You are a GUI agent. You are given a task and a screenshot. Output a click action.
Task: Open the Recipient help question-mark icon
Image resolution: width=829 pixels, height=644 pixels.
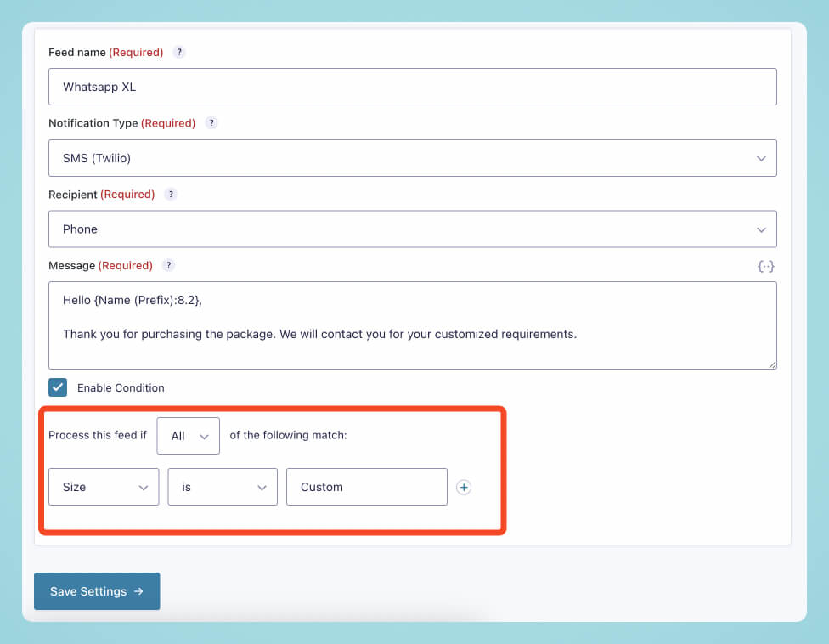[x=171, y=194]
